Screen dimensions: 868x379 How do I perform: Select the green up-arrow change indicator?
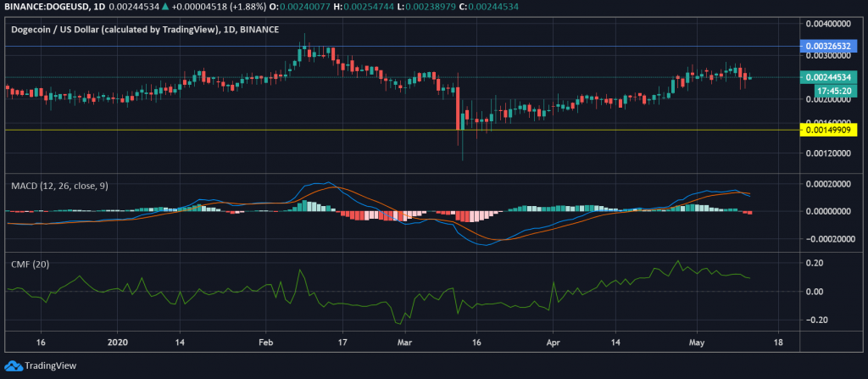[165, 6]
